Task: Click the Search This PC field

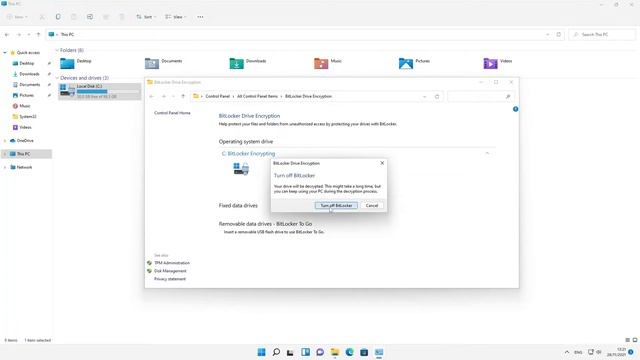Action: 602,35
